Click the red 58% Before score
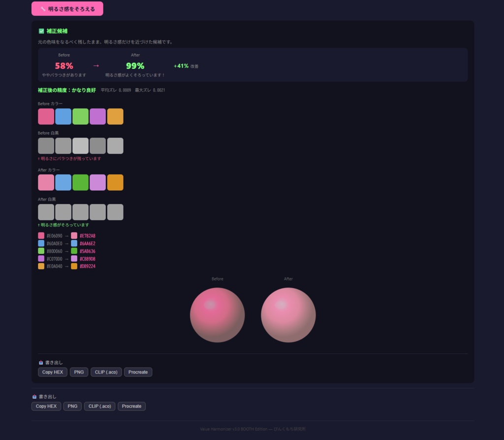The image size is (504, 440). pos(64,66)
